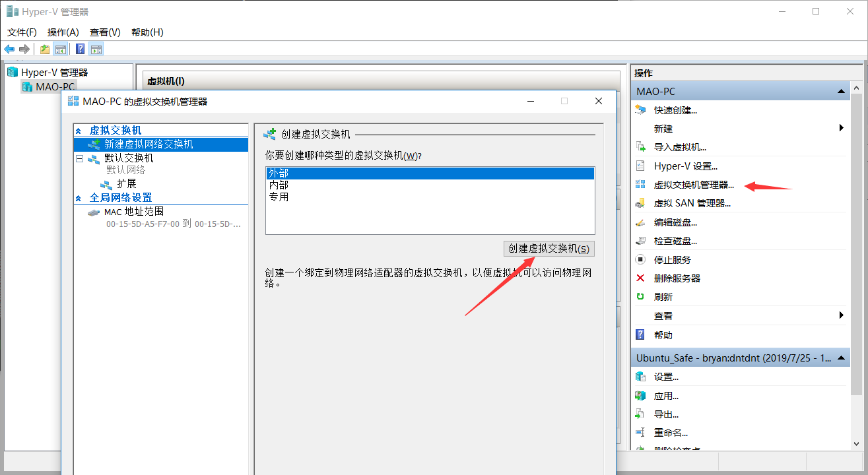Click the 虚拟交换机管理器... action link
Screen dimensions: 868x475
pos(694,185)
